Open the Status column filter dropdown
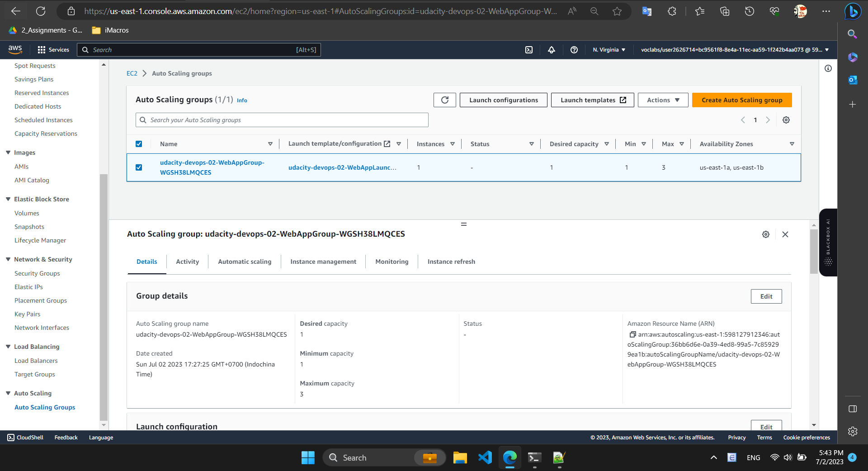Image resolution: width=868 pixels, height=471 pixels. click(532, 144)
